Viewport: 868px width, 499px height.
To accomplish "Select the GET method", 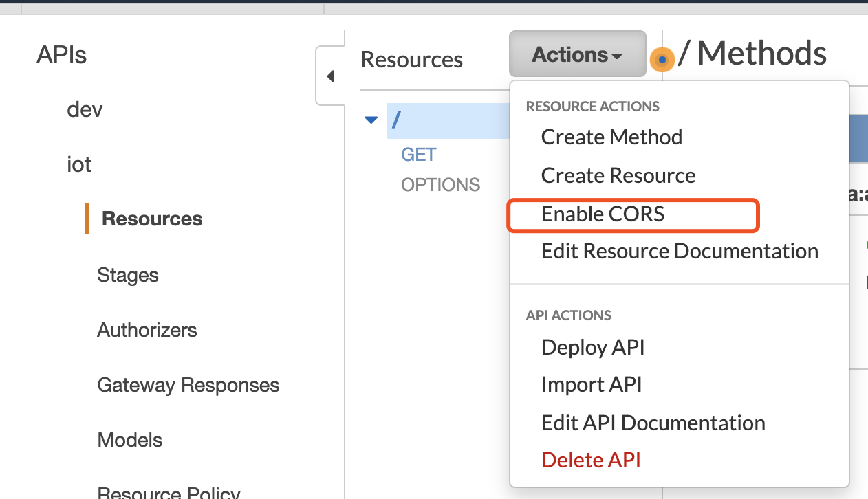I will [418, 154].
